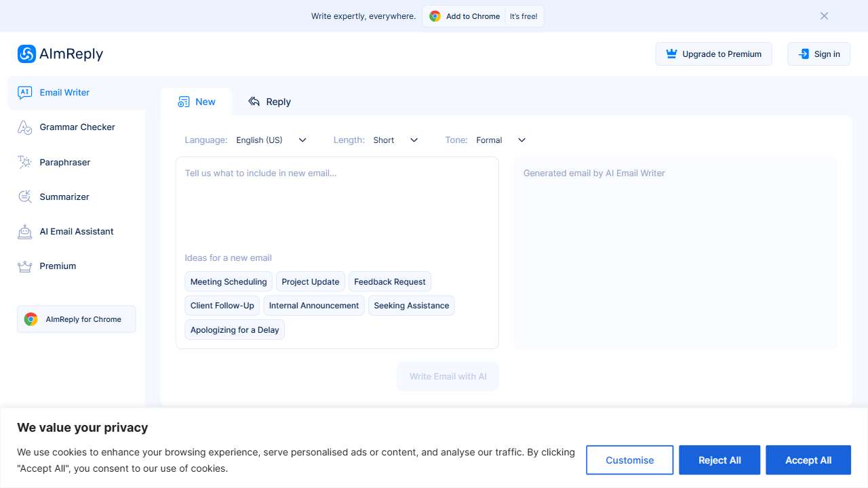Open AI Email Assistant robot icon
The image size is (868, 488).
click(25, 232)
